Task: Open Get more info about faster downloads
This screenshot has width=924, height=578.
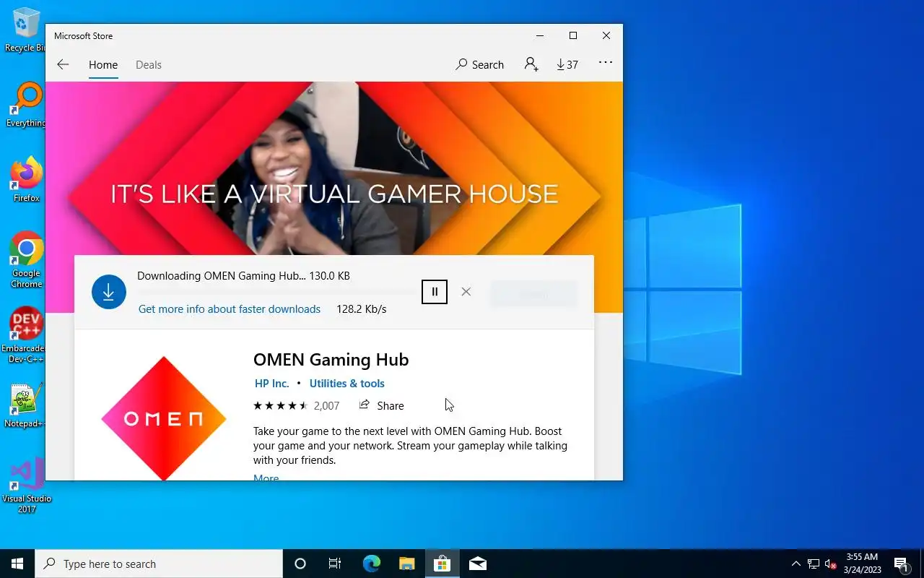Action: click(x=230, y=309)
